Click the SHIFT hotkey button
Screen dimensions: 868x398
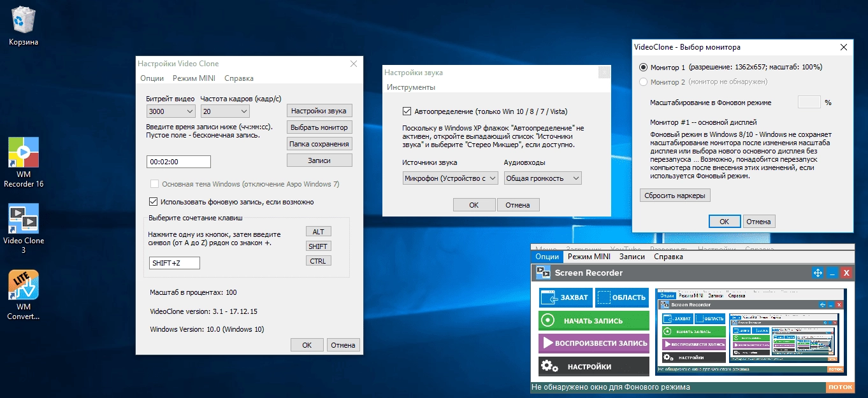(319, 246)
